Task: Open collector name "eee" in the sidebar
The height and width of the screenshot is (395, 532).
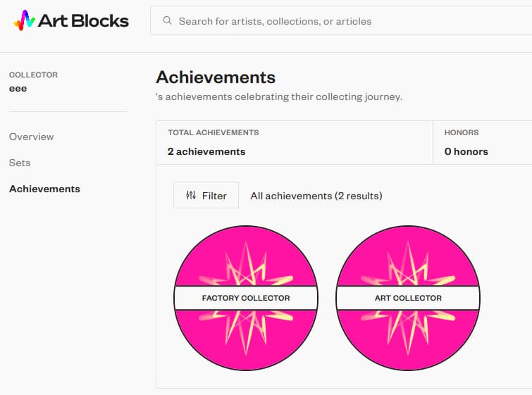Action: pyautogui.click(x=18, y=89)
